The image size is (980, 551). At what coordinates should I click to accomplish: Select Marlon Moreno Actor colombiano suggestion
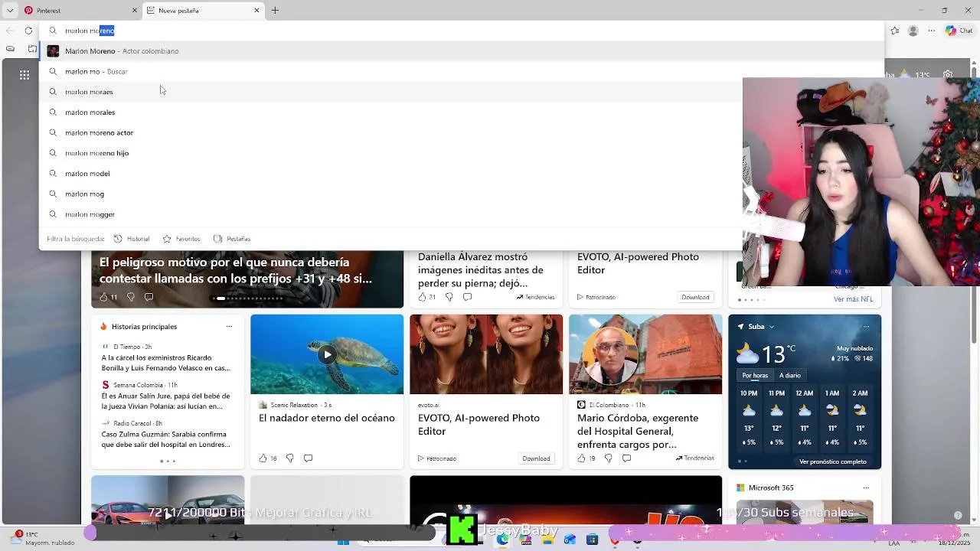461,51
